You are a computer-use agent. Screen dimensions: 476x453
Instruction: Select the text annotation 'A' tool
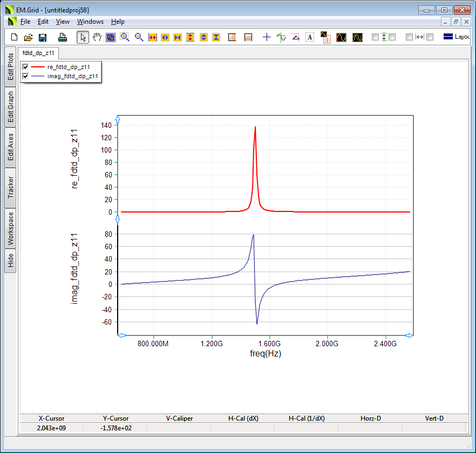(310, 37)
